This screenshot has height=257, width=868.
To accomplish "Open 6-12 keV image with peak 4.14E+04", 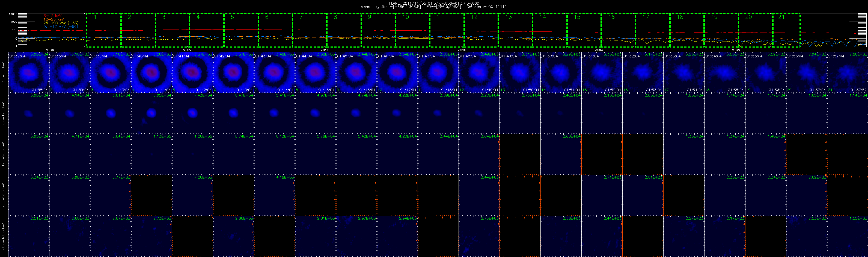I will (x=69, y=113).
